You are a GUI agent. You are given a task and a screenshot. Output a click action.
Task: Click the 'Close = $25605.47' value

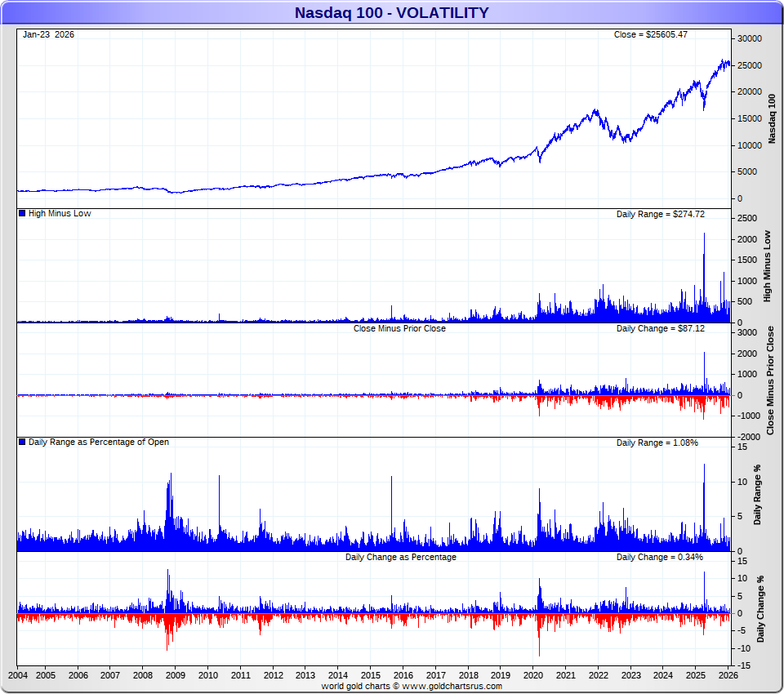coord(651,34)
